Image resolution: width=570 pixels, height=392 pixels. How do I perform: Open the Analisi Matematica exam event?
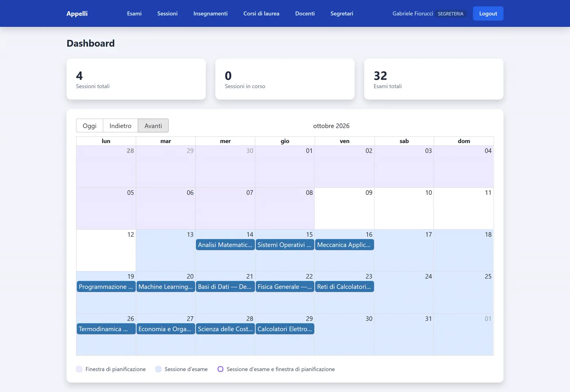pyautogui.click(x=225, y=245)
